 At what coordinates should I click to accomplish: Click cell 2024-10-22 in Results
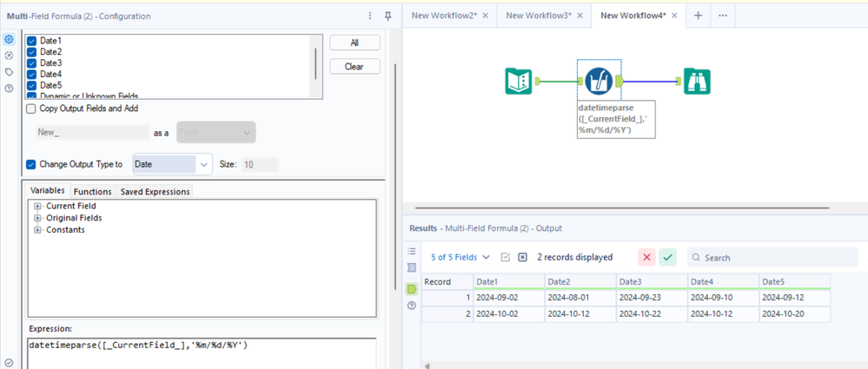point(652,313)
